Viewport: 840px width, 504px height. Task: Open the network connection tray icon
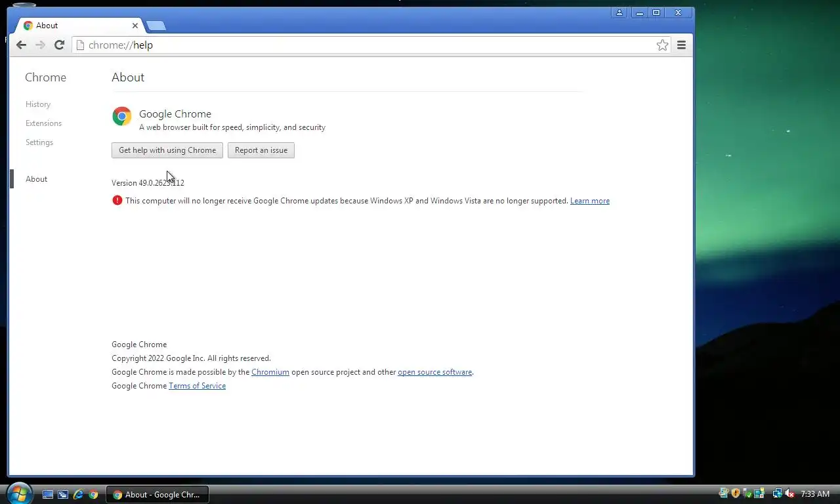pyautogui.click(x=778, y=493)
